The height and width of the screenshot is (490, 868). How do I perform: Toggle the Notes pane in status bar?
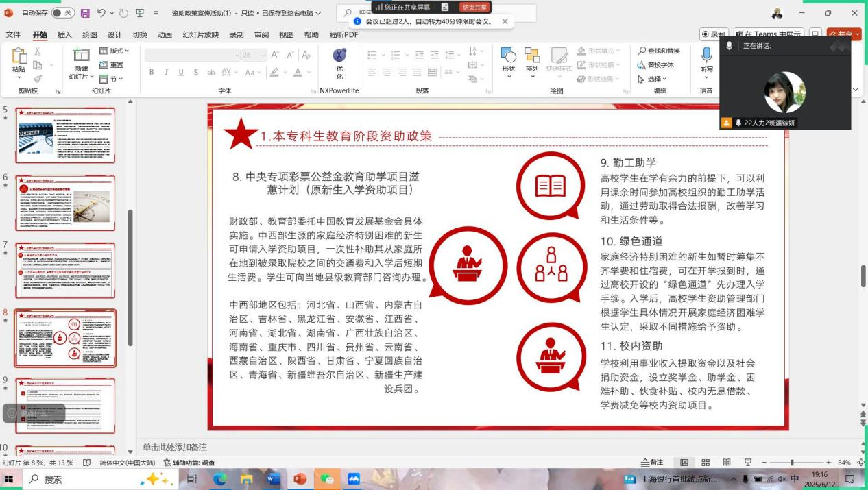pos(652,463)
